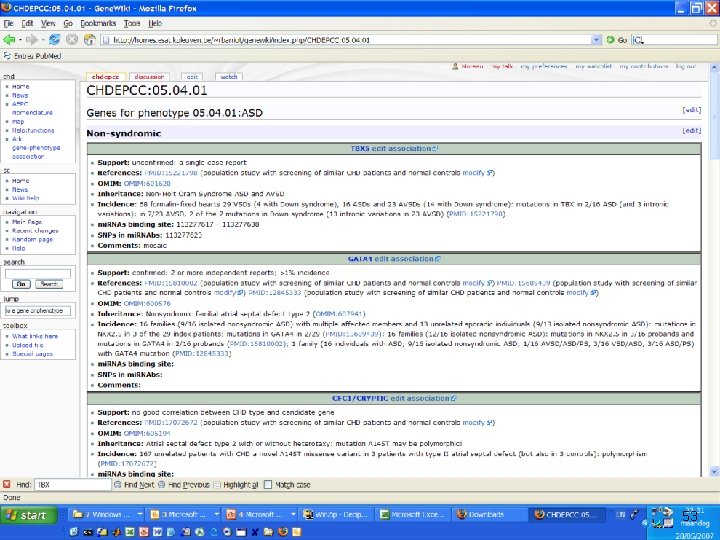The width and height of the screenshot is (720, 540).
Task: Click the Find text field containing TBX
Action: pyautogui.click(x=73, y=484)
